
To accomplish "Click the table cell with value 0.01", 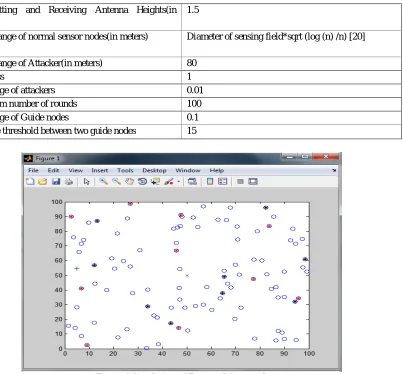I will click(x=291, y=91).
